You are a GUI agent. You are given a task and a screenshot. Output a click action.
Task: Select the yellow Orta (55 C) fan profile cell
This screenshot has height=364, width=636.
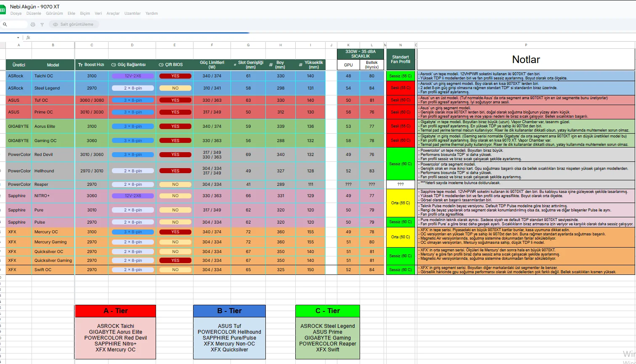tap(400, 203)
